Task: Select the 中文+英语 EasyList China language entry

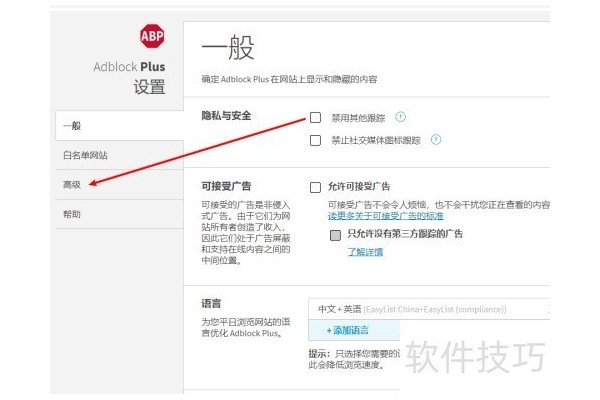Action: point(429,309)
